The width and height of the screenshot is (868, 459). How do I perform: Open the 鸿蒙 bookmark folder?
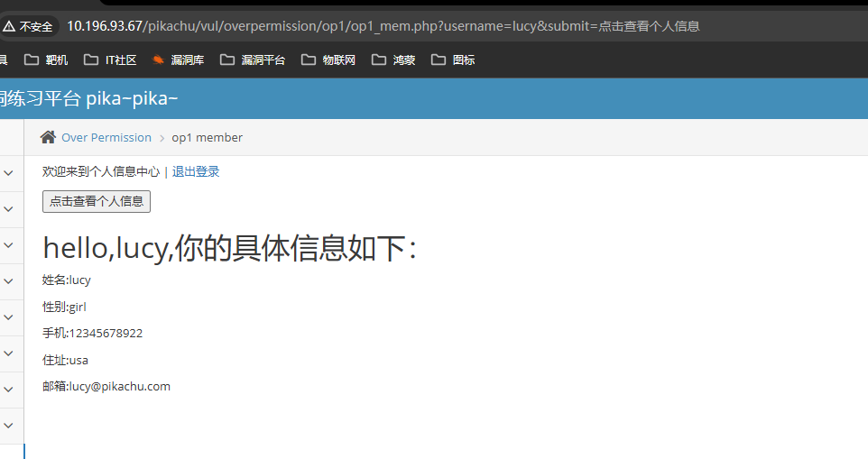pos(393,60)
